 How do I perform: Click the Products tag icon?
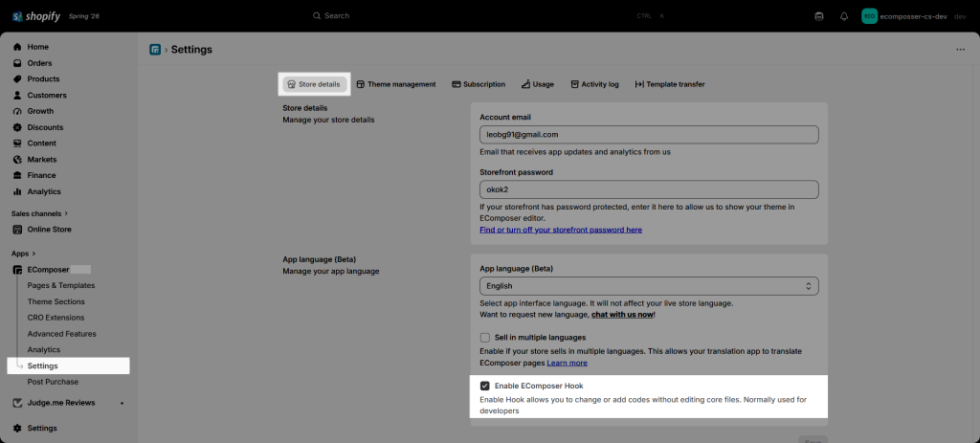(x=17, y=79)
